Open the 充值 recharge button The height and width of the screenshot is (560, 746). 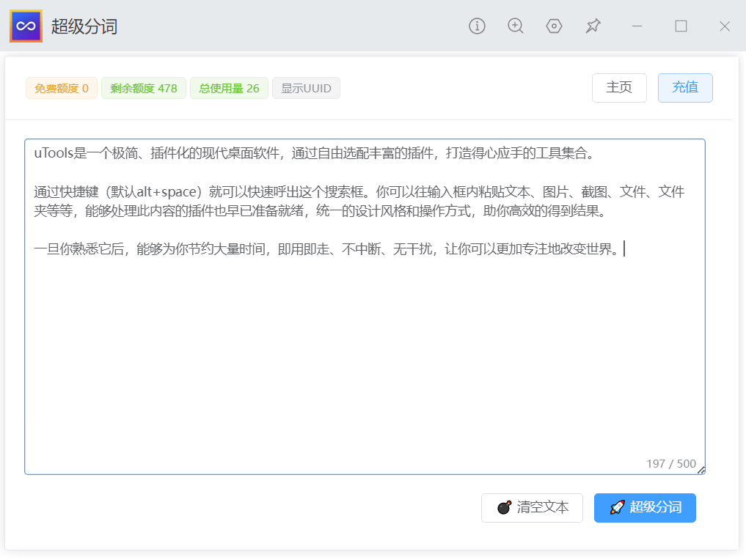[685, 88]
